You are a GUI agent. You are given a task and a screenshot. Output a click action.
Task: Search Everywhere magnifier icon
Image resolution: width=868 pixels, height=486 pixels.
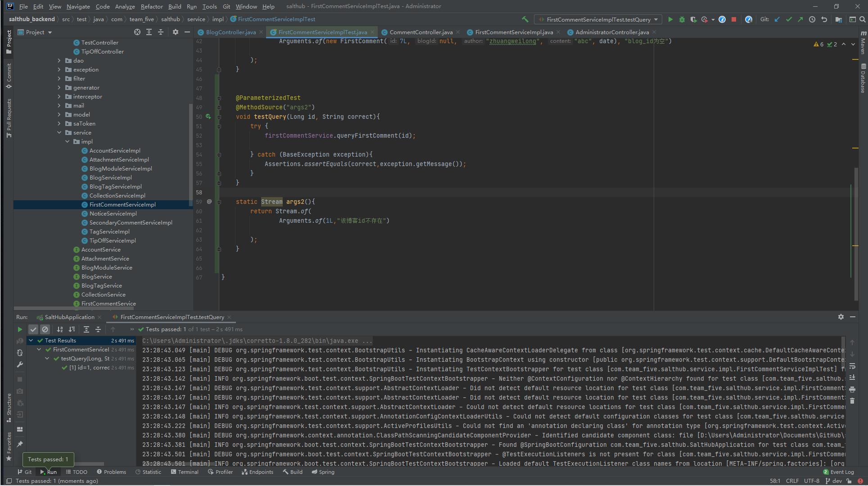click(863, 19)
